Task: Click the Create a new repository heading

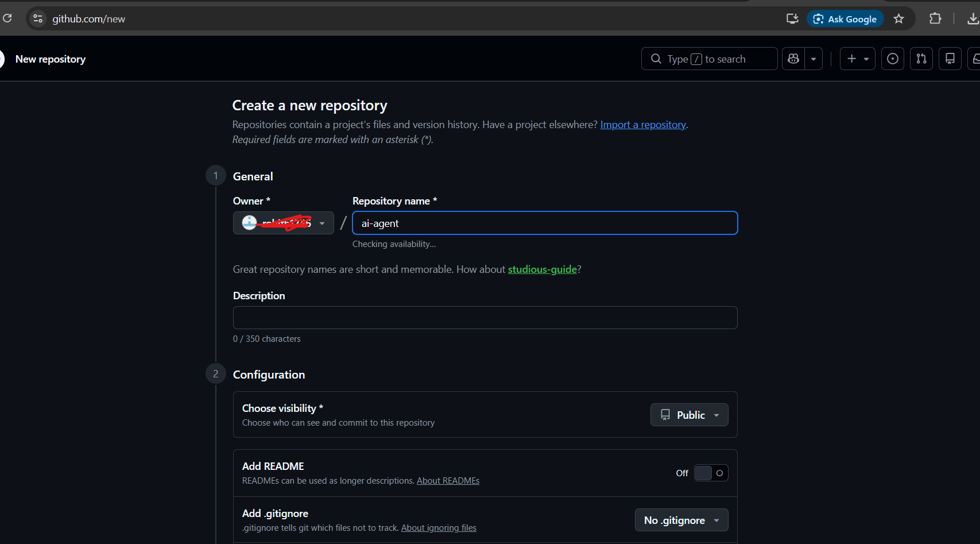Action: 309,106
